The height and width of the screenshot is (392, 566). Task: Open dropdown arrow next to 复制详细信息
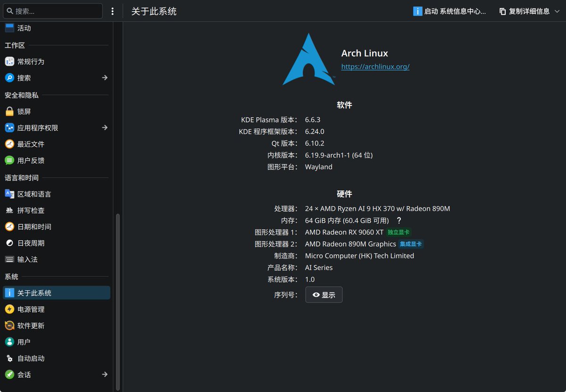click(x=557, y=11)
